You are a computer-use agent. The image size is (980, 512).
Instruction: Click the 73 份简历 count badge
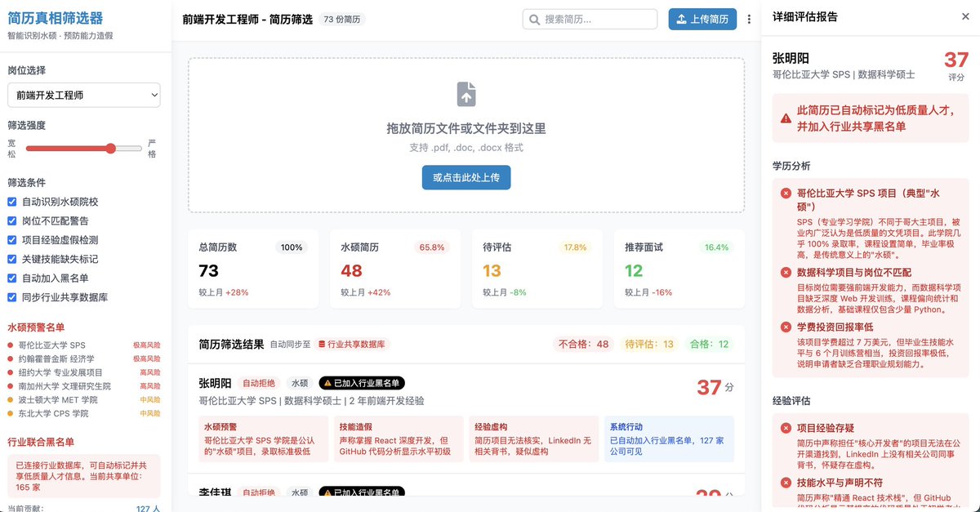[x=341, y=19]
